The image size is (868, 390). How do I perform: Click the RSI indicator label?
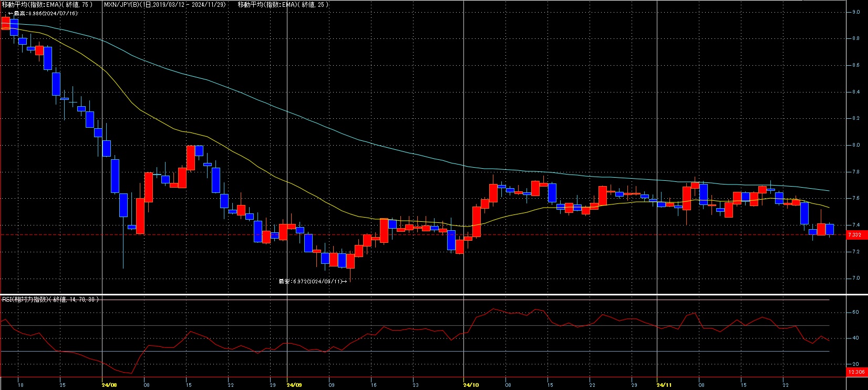(x=51, y=299)
